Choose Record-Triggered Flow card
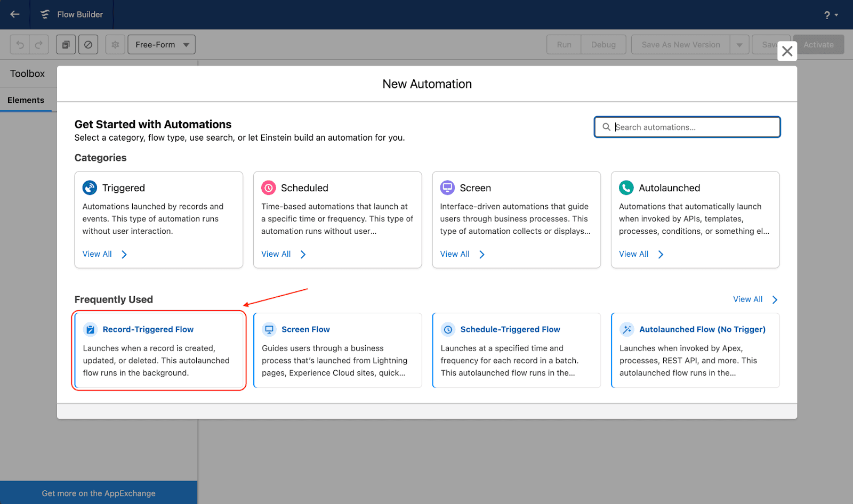 pyautogui.click(x=159, y=350)
